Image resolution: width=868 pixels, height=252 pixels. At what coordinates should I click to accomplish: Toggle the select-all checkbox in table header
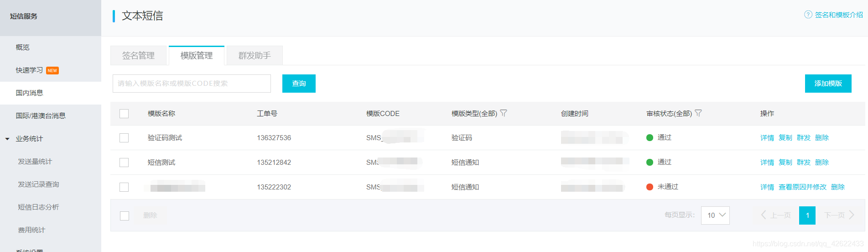[124, 114]
